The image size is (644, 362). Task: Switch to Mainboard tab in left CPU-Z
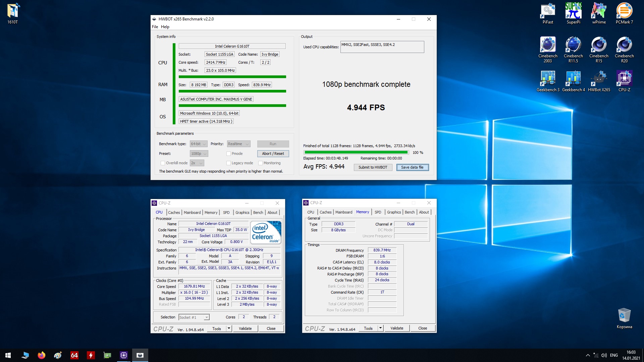click(x=192, y=213)
